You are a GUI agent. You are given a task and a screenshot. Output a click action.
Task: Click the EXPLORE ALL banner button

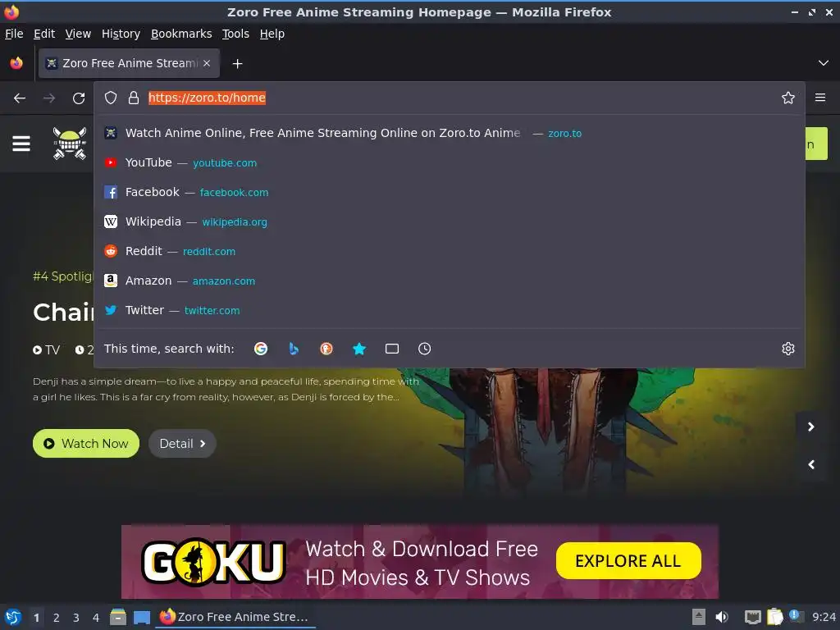click(x=628, y=561)
